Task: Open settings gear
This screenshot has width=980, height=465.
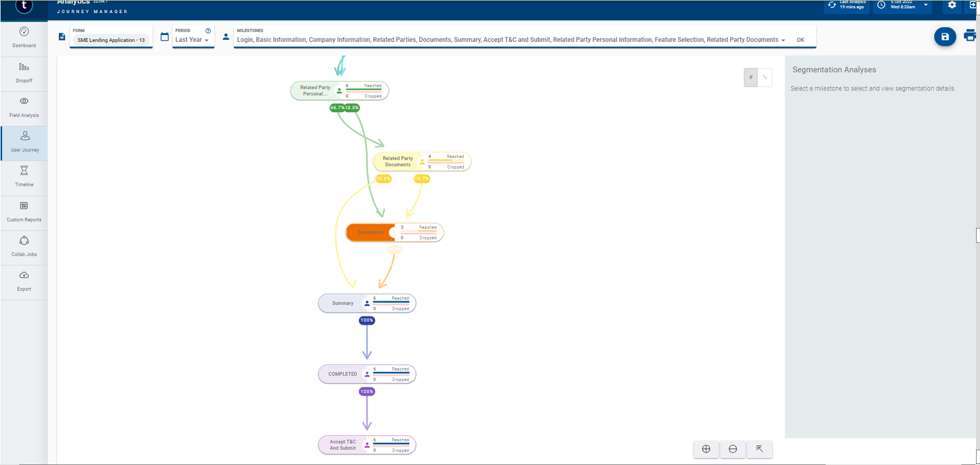Action: click(952, 5)
